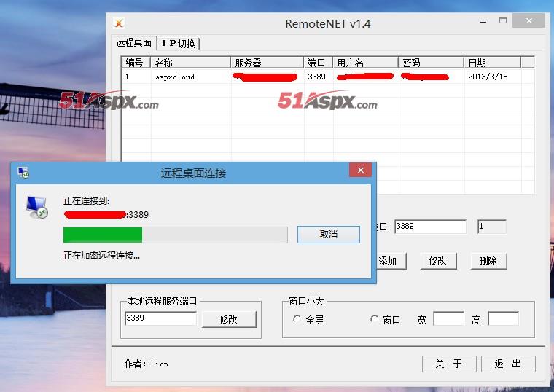
Task: Click the 2013/3/15 date cell
Action: (x=488, y=77)
